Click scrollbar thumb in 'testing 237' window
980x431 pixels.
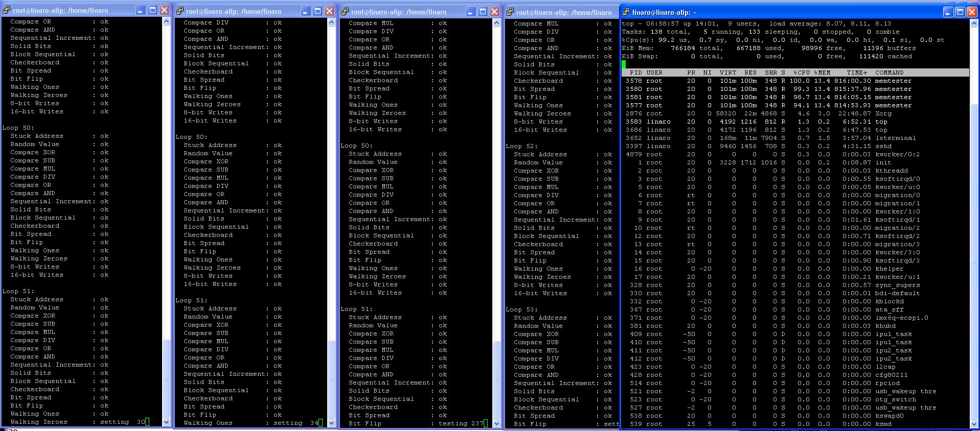pyautogui.click(x=496, y=379)
